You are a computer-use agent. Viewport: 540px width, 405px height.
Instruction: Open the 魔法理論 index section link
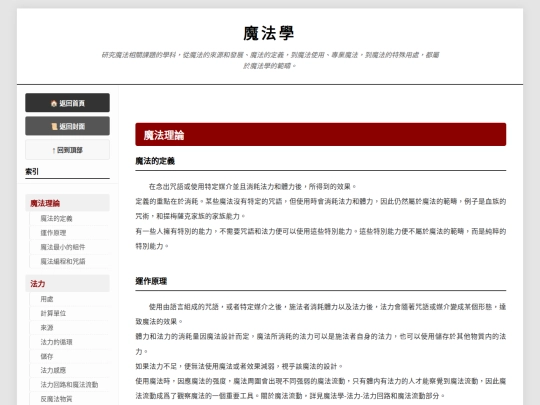(x=68, y=203)
